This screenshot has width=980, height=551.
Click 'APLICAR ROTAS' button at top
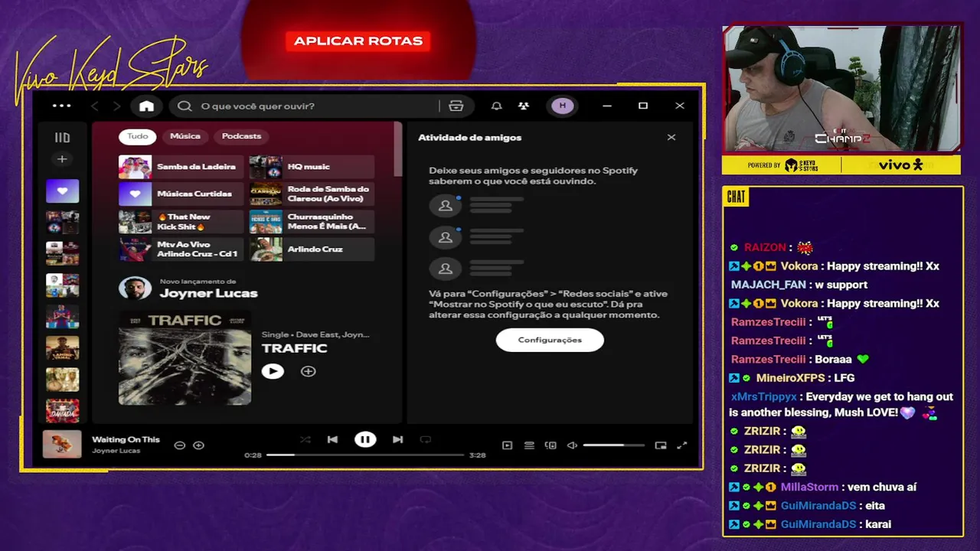pyautogui.click(x=358, y=41)
